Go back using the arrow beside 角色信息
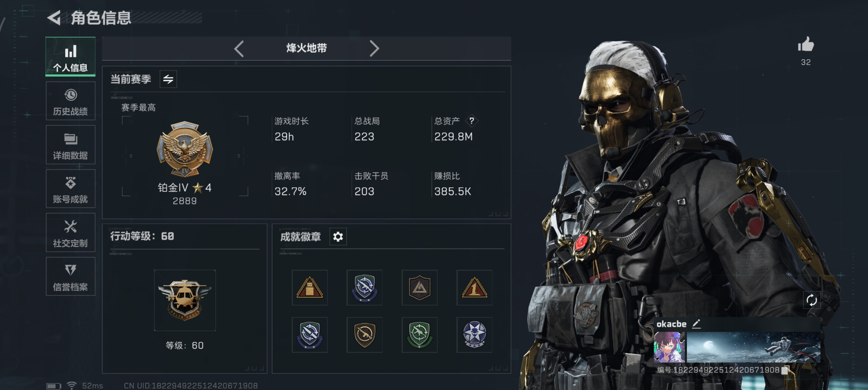Image resolution: width=868 pixels, height=390 pixels. tap(54, 18)
